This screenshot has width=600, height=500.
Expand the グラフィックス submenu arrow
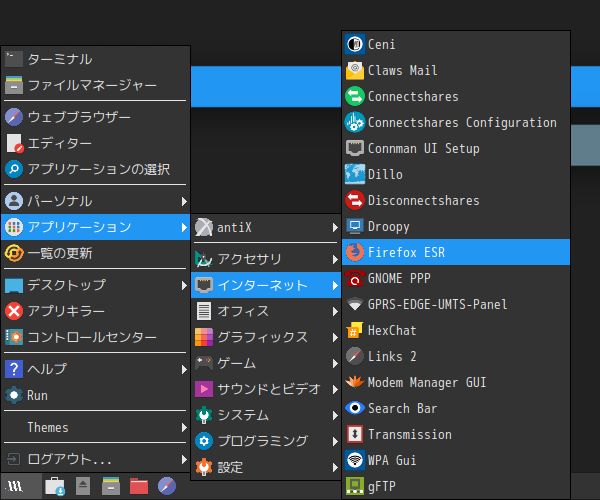(x=335, y=337)
